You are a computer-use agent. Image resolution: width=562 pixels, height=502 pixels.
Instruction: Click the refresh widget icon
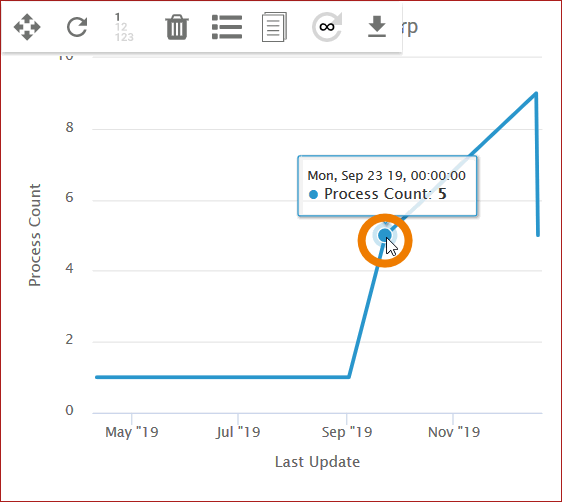pos(77,27)
